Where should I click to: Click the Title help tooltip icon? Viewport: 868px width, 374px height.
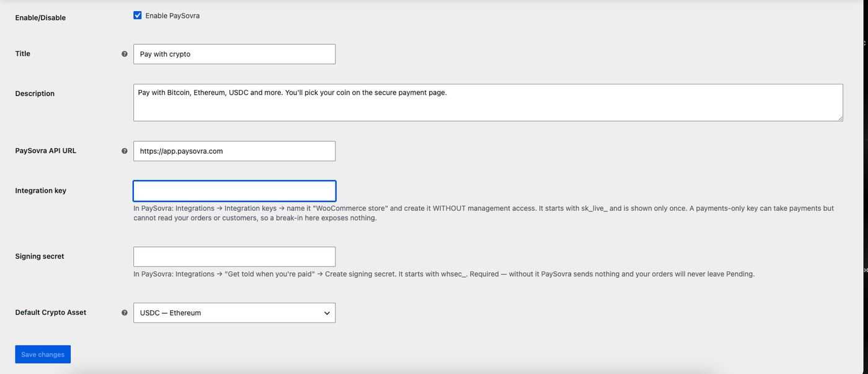[125, 54]
